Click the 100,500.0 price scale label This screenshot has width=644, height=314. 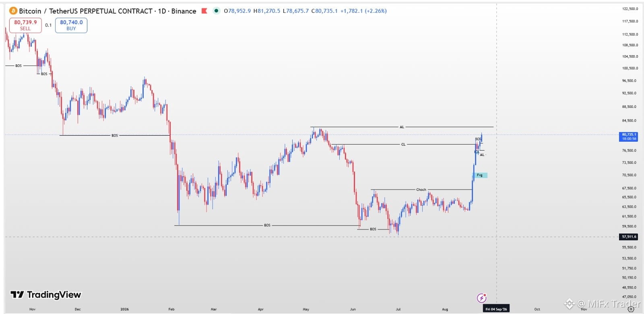point(630,68)
